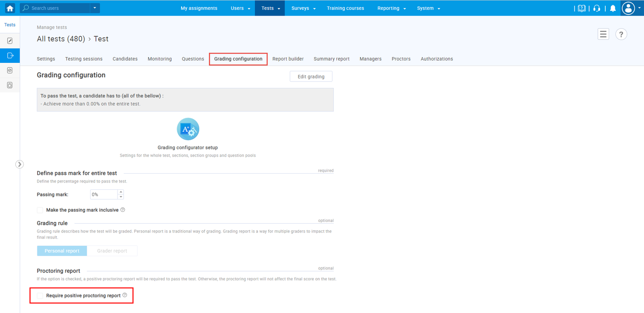Image resolution: width=644 pixels, height=313 pixels.
Task: Open the hamburger list menu icon
Action: (603, 35)
